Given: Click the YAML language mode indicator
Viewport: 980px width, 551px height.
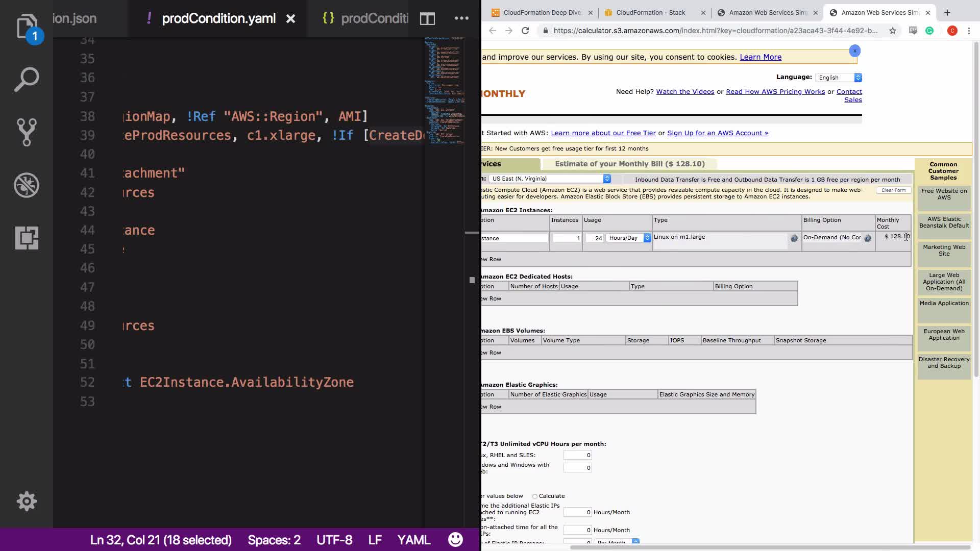Looking at the screenshot, I should click(x=413, y=540).
